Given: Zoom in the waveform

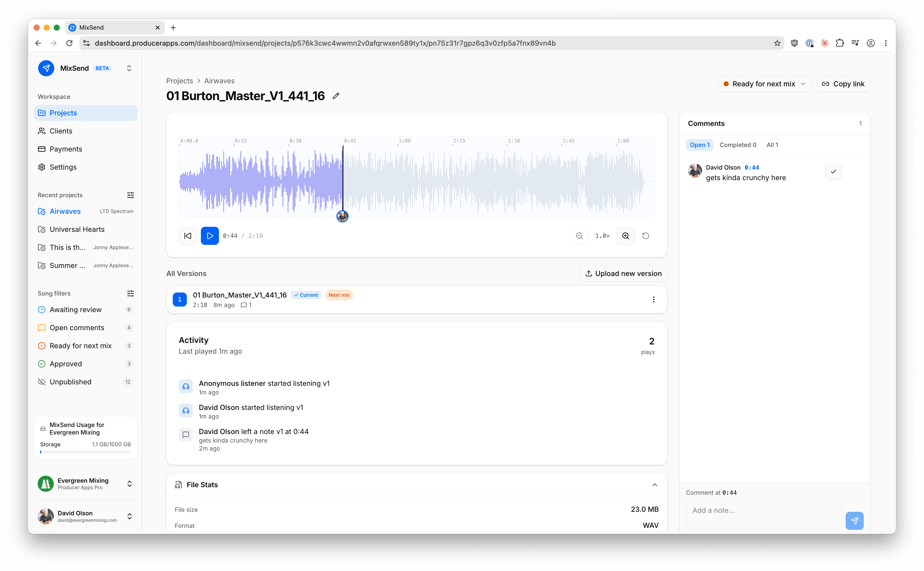Looking at the screenshot, I should coord(626,236).
